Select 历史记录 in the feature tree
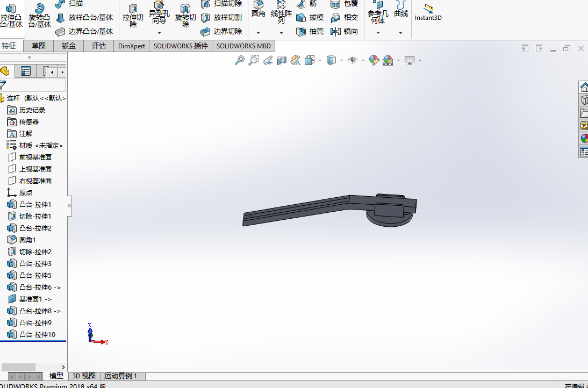The width and height of the screenshot is (588, 388). click(x=26, y=110)
